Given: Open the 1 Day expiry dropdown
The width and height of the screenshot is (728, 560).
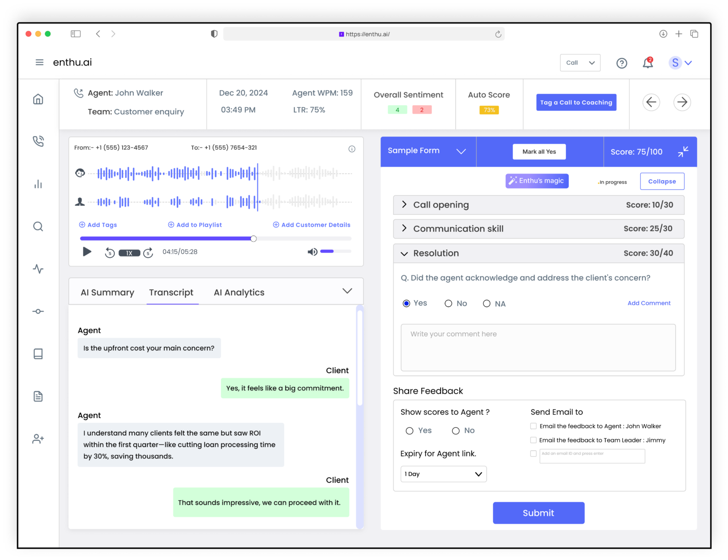Looking at the screenshot, I should tap(443, 474).
